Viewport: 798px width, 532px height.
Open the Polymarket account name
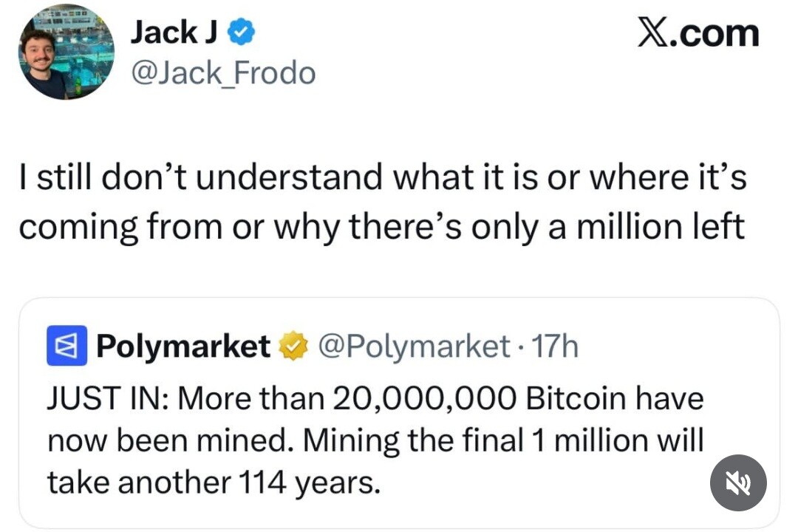(183, 346)
